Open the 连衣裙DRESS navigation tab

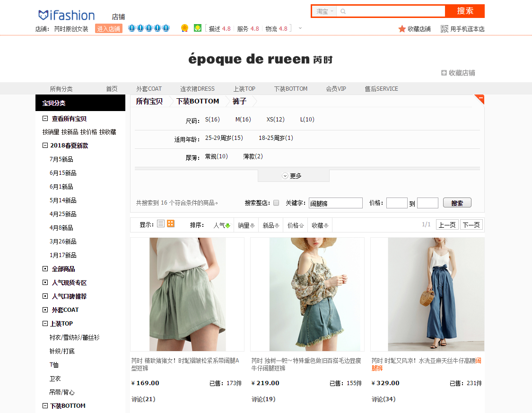tap(198, 89)
